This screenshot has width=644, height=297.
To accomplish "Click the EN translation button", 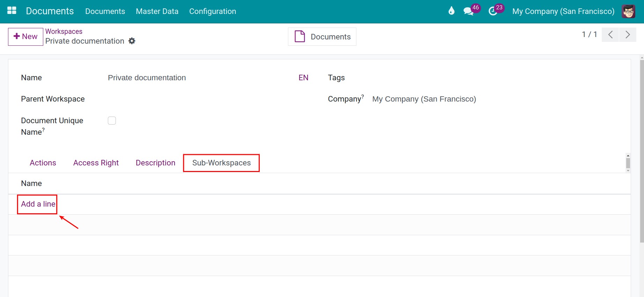I will [x=303, y=78].
